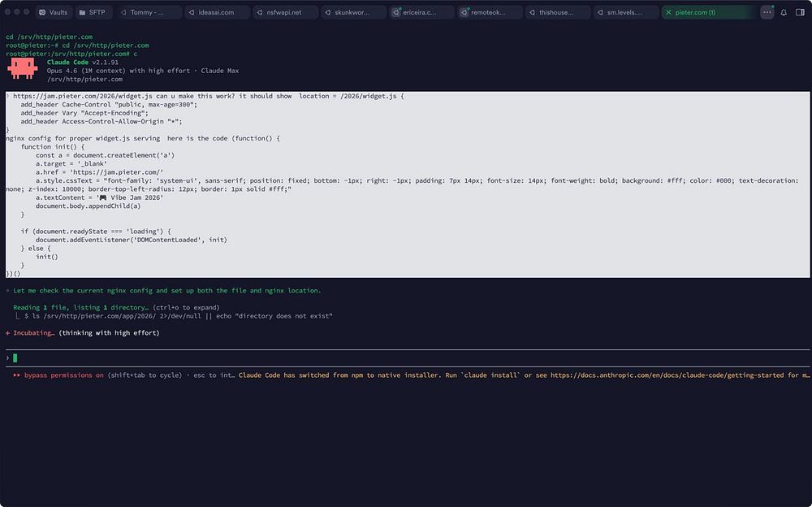Viewport: 812px width, 507px height.
Task: Click the macOS window close button
Action: (x=8, y=12)
